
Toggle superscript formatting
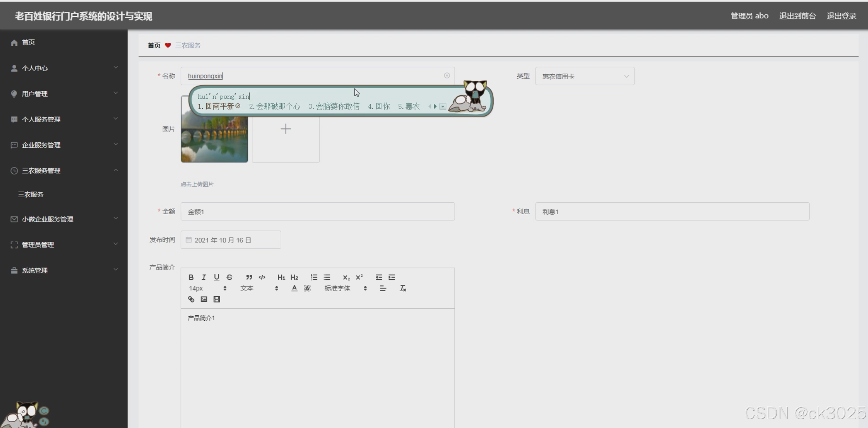(x=359, y=277)
